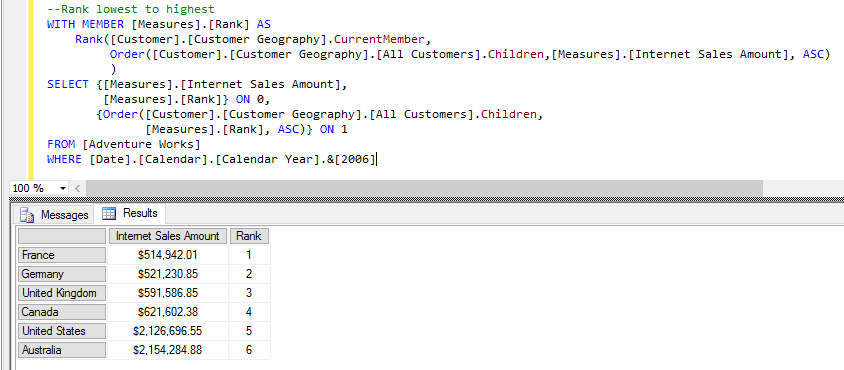Click the $2,126,696.55 cell
The image size is (844, 370).
coord(168,331)
